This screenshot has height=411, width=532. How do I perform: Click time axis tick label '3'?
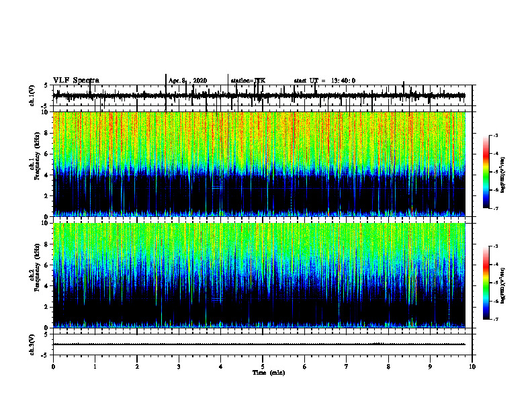click(x=179, y=367)
